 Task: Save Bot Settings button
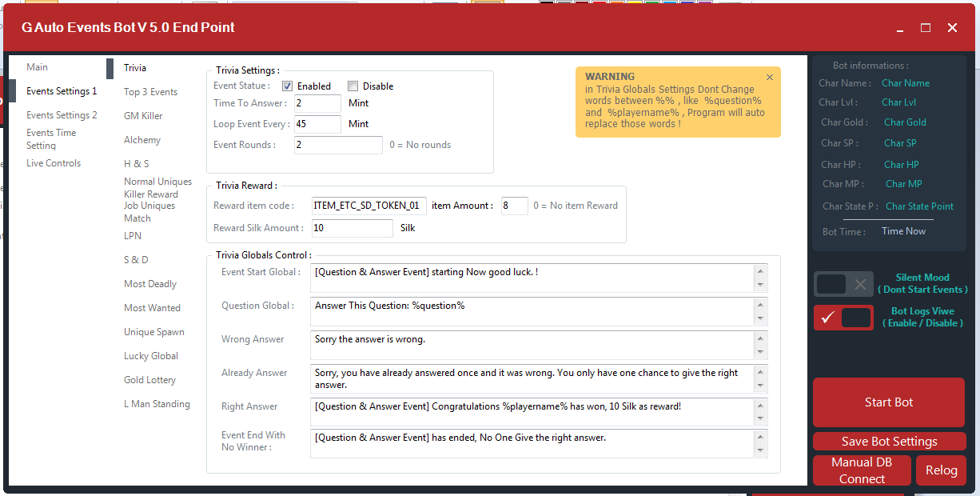pyautogui.click(x=889, y=442)
